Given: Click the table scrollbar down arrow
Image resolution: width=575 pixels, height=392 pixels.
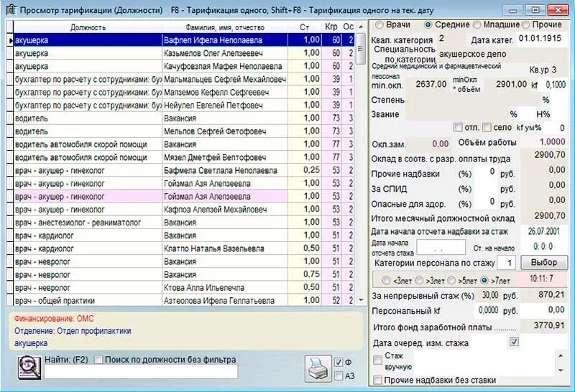Looking at the screenshot, I should (361, 299).
